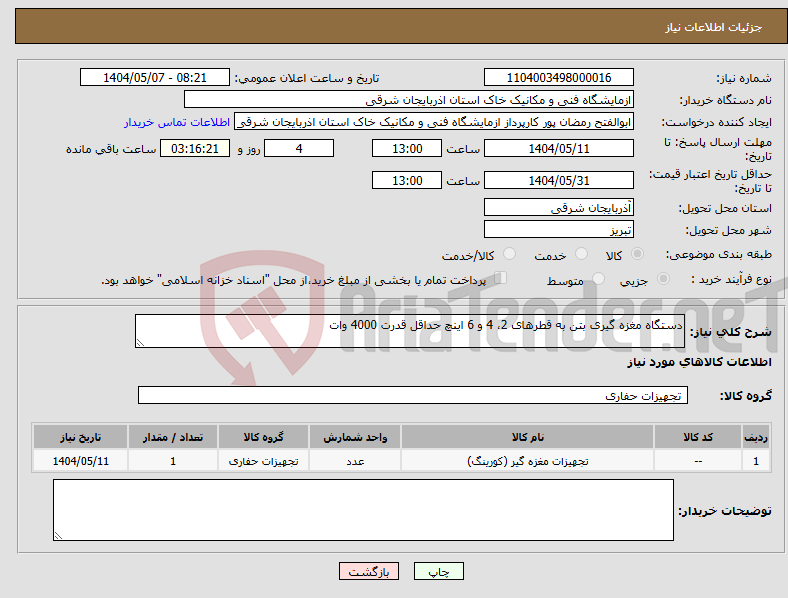Click the شماره نیاز field 1104003498000016
Screen dimensions: 788x598
click(x=559, y=77)
